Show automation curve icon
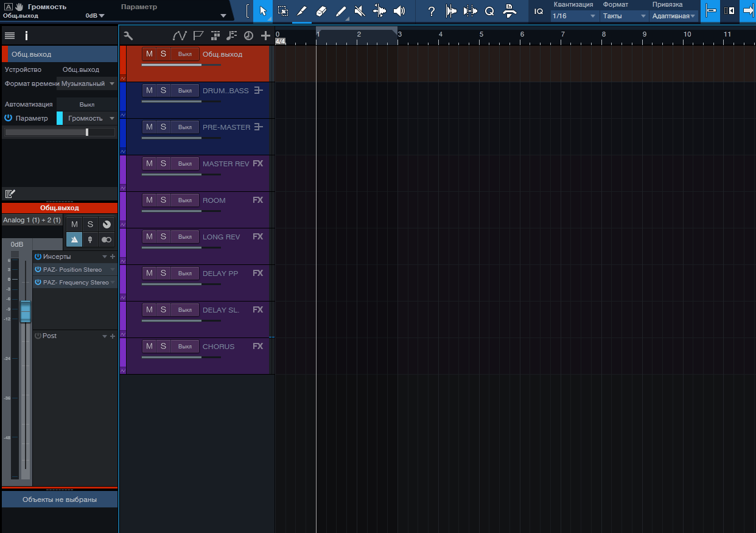 click(180, 35)
